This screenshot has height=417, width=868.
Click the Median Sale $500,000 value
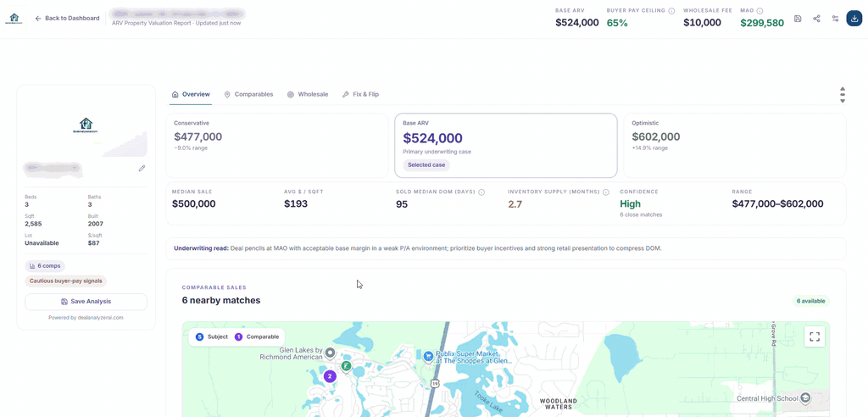pyautogui.click(x=194, y=203)
